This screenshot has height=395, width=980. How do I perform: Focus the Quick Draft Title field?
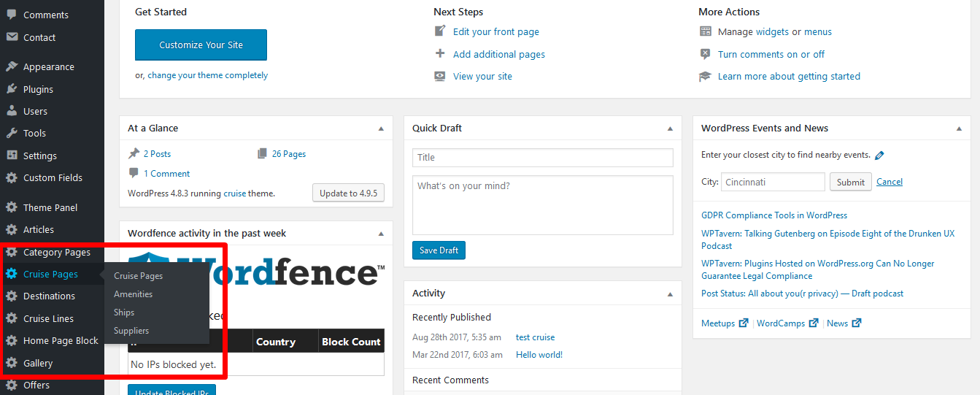(543, 158)
